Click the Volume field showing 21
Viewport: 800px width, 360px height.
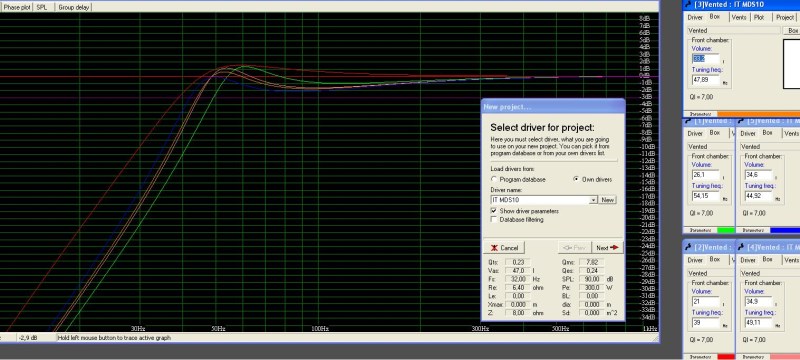coord(705,301)
